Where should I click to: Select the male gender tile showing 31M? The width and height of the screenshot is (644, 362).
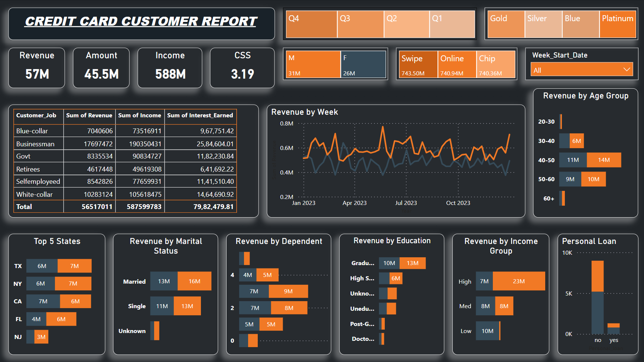click(x=313, y=64)
